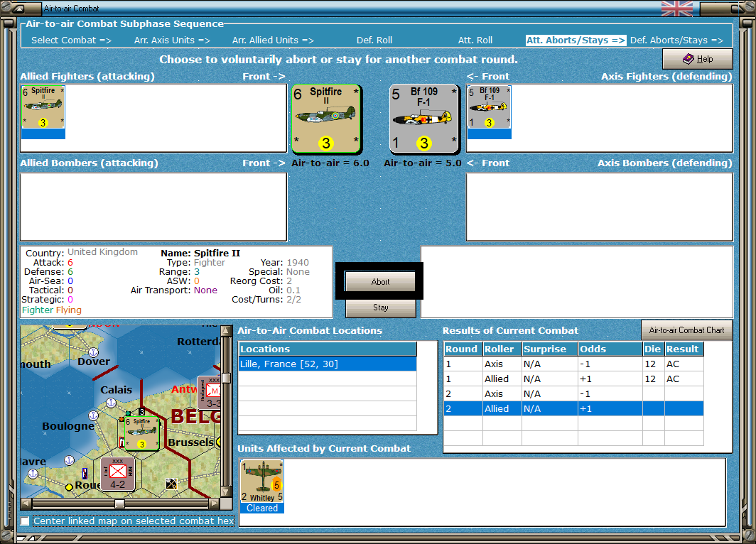
Task: Click the Surprise column header
Action: [550, 349]
